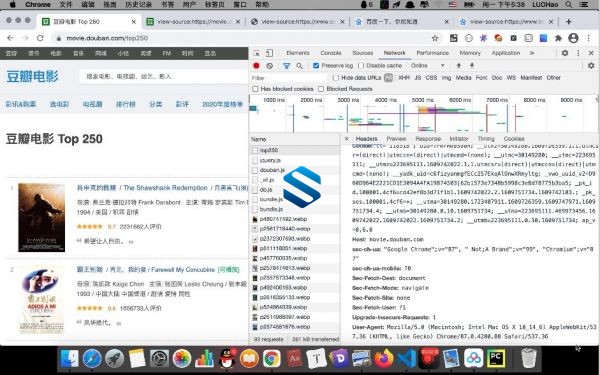Switch to the Sources tab

[x=362, y=53]
